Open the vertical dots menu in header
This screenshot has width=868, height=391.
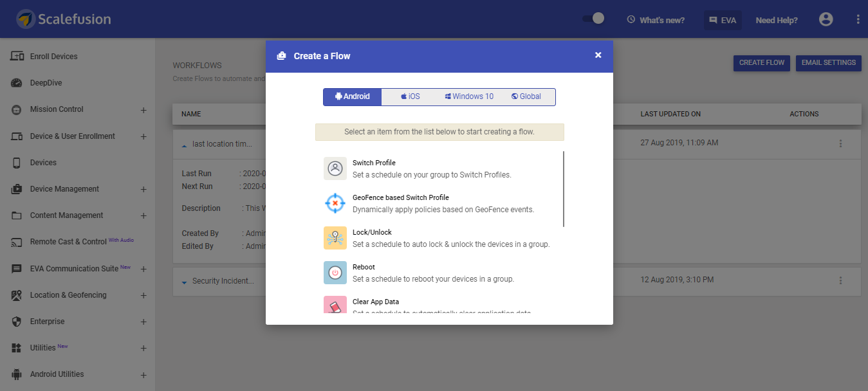[x=858, y=19]
